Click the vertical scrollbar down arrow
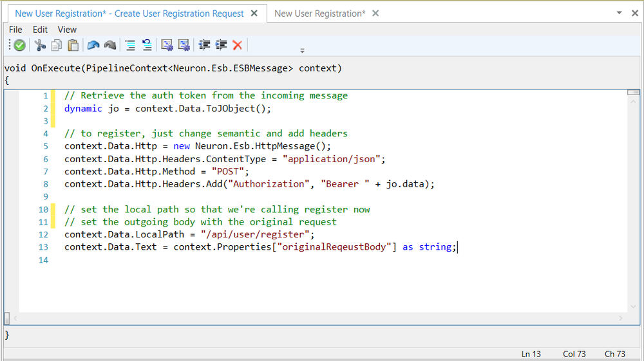The height and width of the screenshot is (361, 644). click(x=633, y=306)
